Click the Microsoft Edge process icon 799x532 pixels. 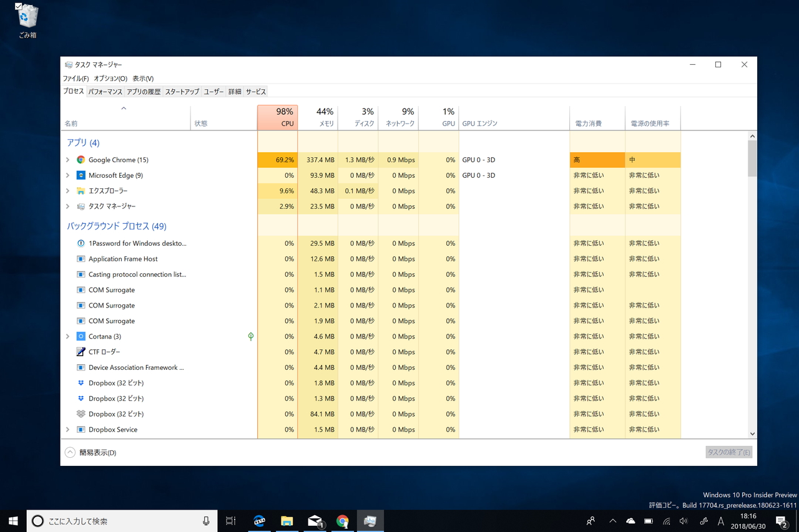tap(81, 175)
